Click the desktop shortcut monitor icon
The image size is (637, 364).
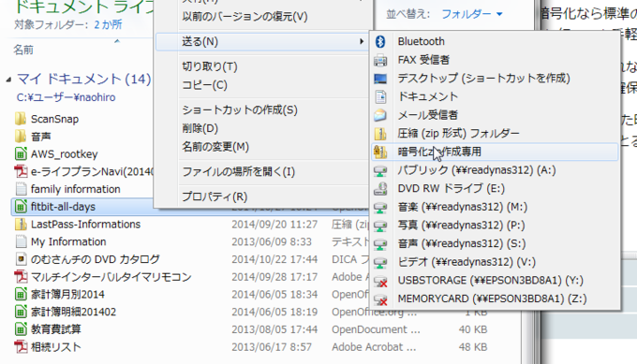[380, 79]
